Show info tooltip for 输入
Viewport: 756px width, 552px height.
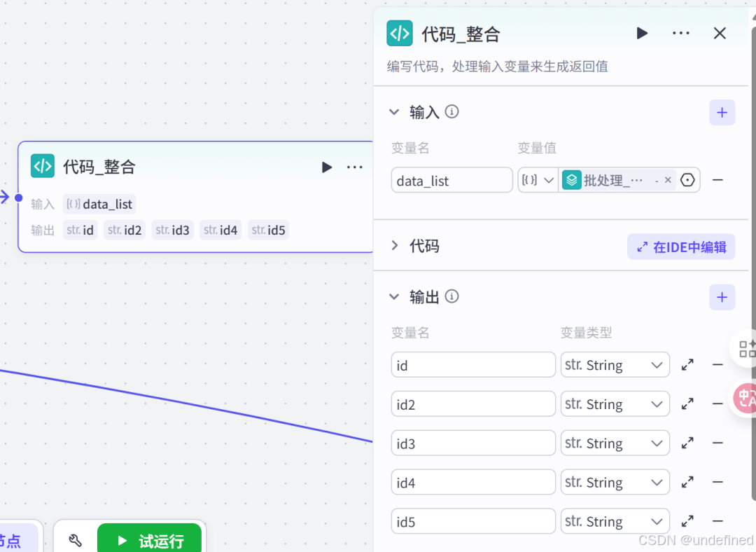[451, 112]
